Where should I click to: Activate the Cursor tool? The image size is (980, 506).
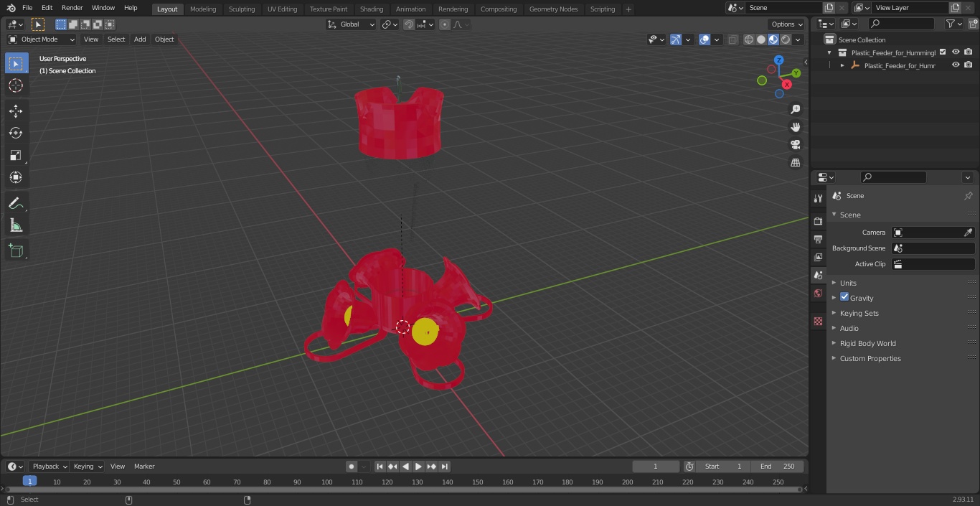point(17,85)
